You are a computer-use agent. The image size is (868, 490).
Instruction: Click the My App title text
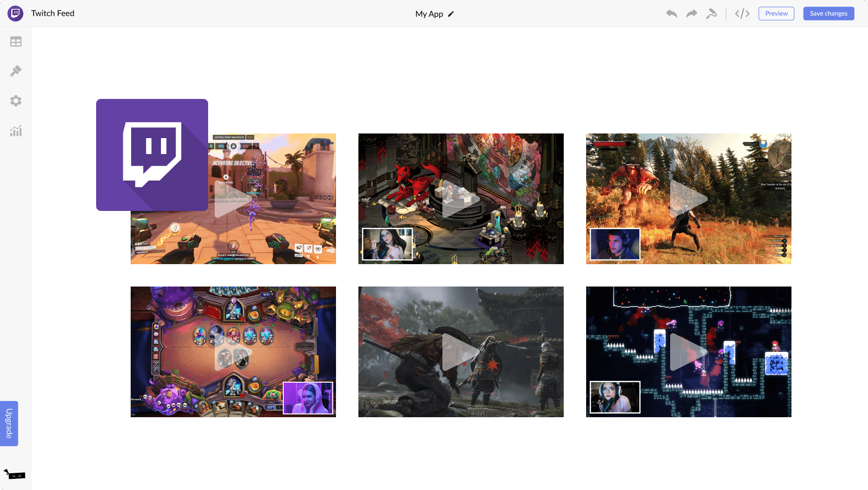[429, 14]
